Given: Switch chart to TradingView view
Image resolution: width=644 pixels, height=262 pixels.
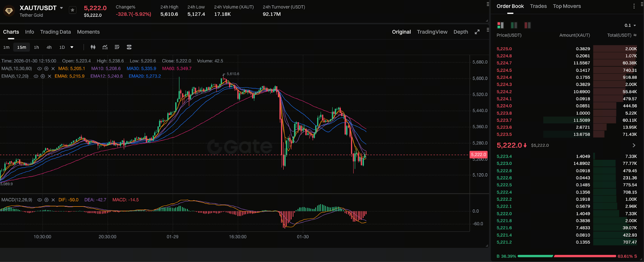Looking at the screenshot, I should point(432,32).
